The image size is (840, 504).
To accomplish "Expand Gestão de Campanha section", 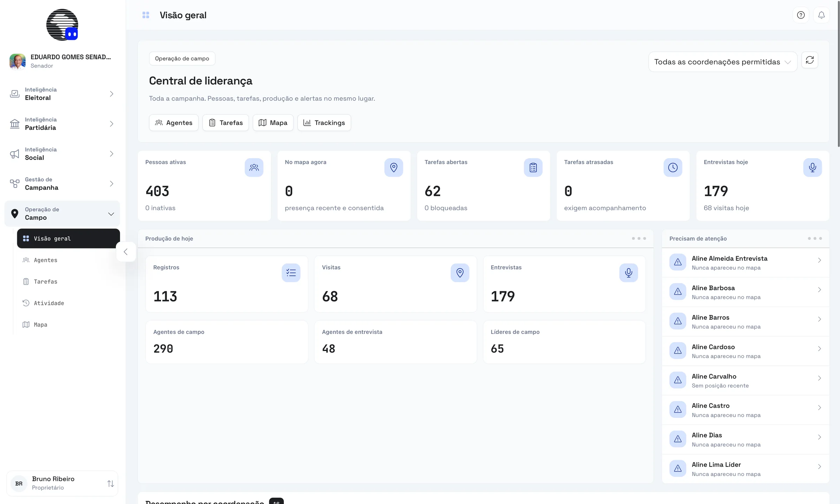I will pos(62,184).
